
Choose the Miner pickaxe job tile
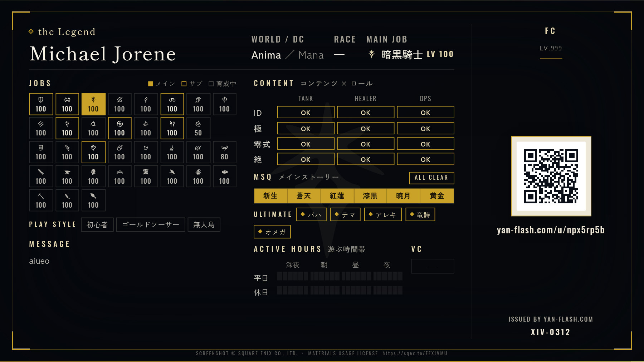(x=41, y=200)
